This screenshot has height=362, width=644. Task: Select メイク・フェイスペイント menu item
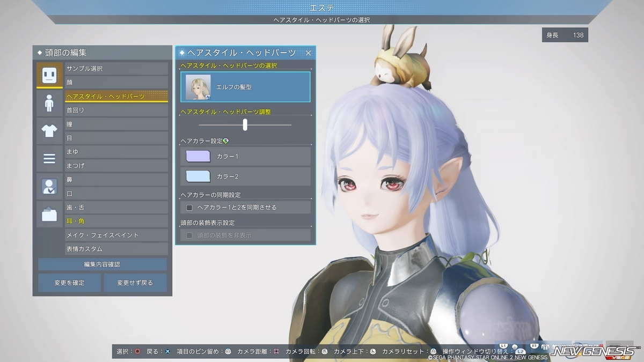116,235
